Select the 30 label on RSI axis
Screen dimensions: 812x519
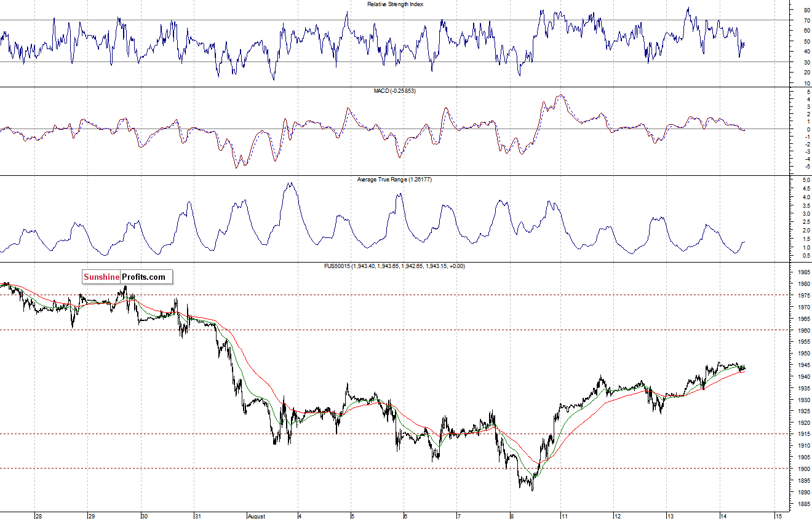click(x=806, y=62)
